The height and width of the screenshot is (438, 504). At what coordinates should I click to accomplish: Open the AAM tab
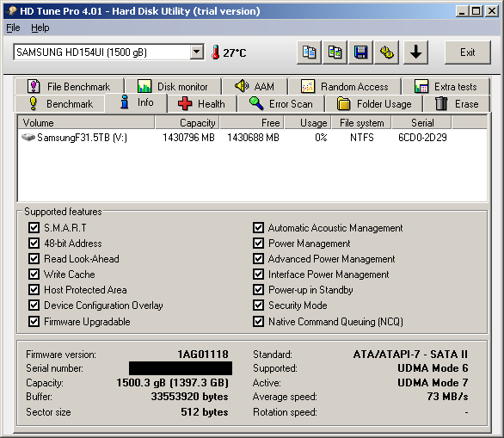255,87
